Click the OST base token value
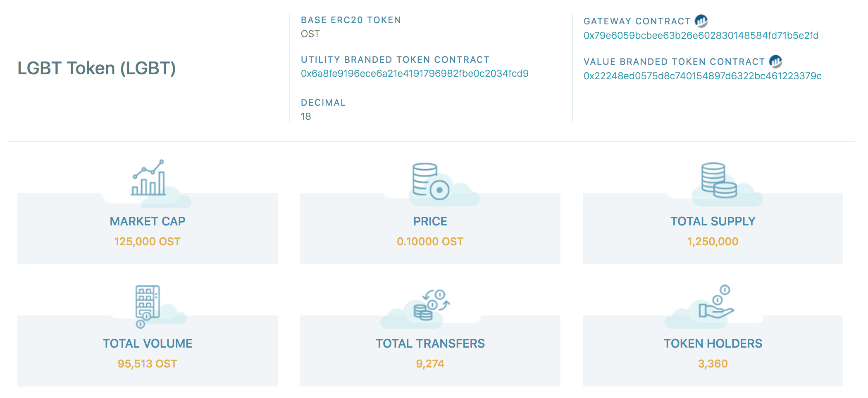The height and width of the screenshot is (398, 868). pos(310,34)
